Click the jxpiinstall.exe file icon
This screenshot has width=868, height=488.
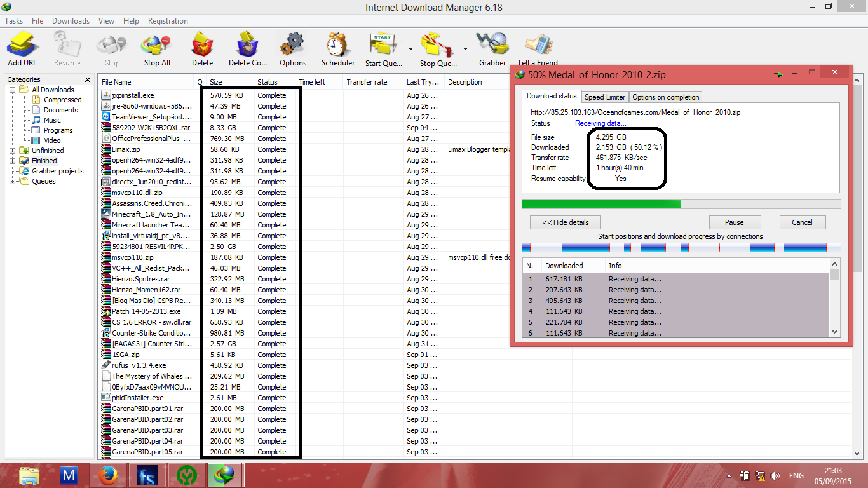pos(105,95)
